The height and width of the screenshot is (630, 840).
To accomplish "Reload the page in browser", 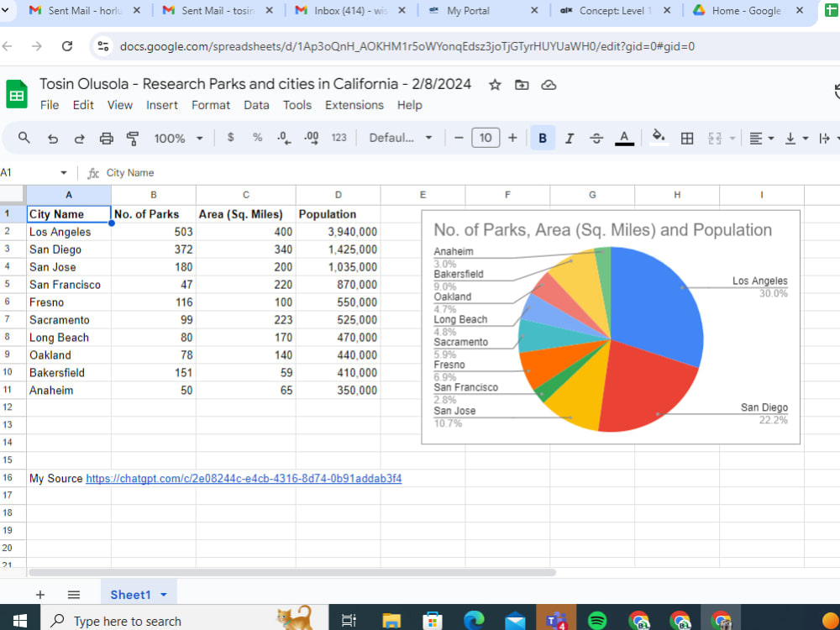I will click(67, 46).
